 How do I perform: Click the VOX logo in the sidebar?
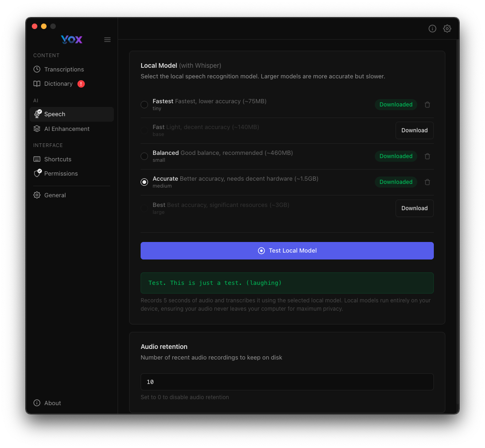[x=71, y=40]
